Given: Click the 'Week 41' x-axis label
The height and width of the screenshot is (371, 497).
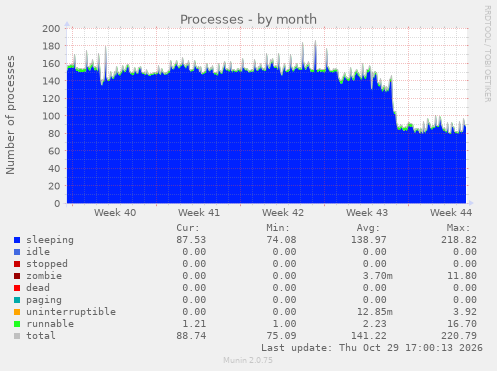Looking at the screenshot, I should pyautogui.click(x=199, y=213).
